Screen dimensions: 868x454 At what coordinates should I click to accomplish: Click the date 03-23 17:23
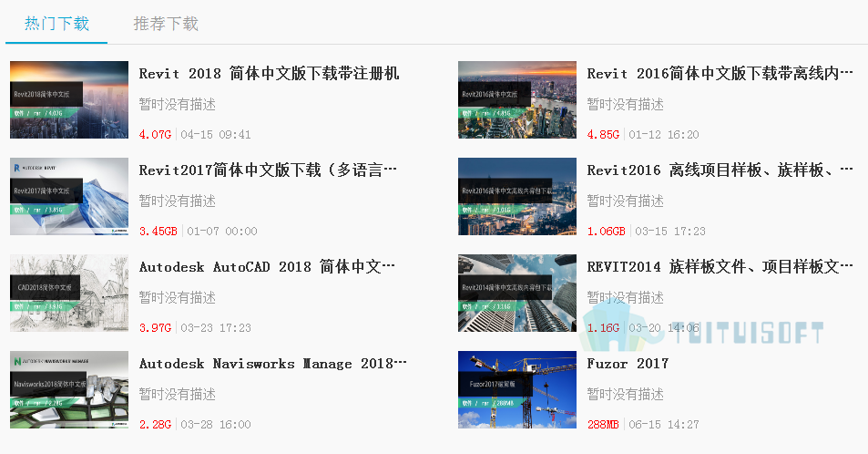216,328
